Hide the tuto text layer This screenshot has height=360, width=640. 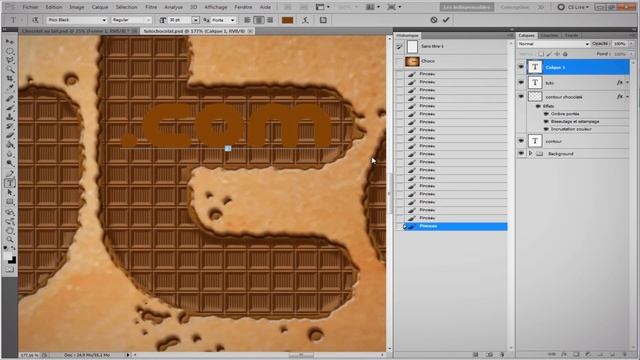[x=521, y=82]
